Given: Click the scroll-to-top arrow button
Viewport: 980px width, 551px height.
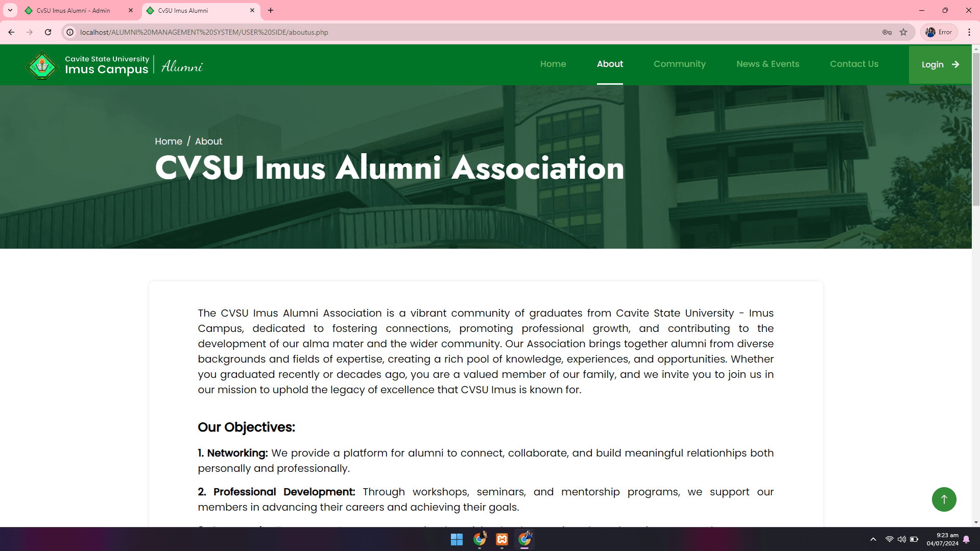Looking at the screenshot, I should [944, 499].
